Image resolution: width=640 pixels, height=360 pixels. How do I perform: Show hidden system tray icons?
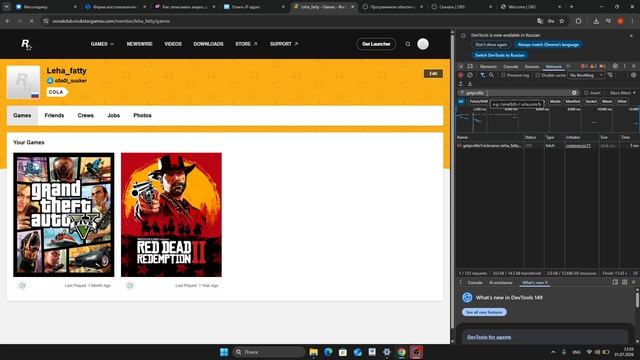[x=553, y=352]
